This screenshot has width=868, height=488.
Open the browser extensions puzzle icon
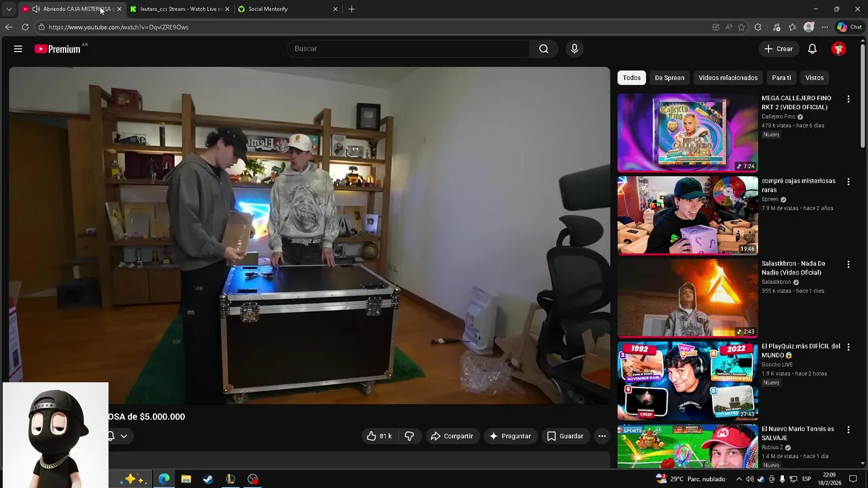click(x=758, y=27)
